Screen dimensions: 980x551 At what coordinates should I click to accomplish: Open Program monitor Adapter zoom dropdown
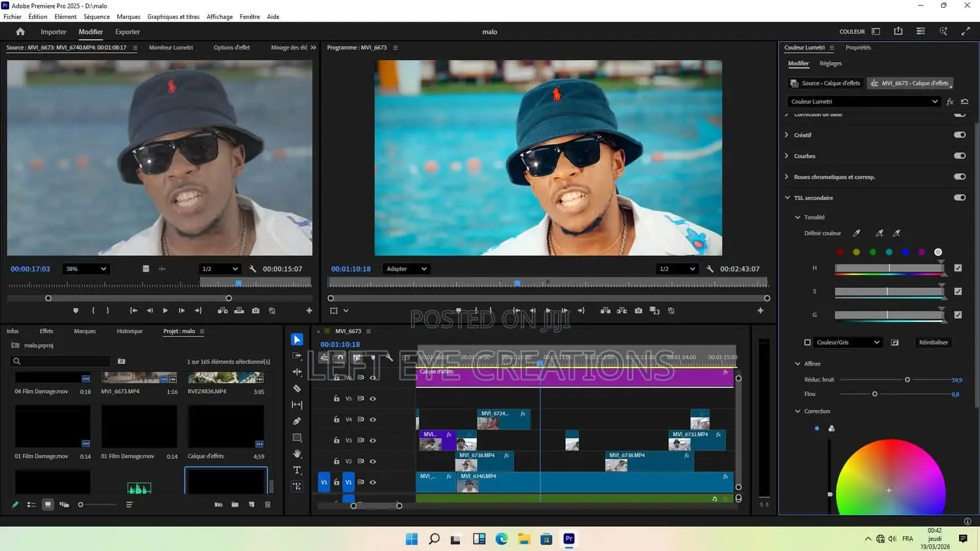tap(406, 269)
